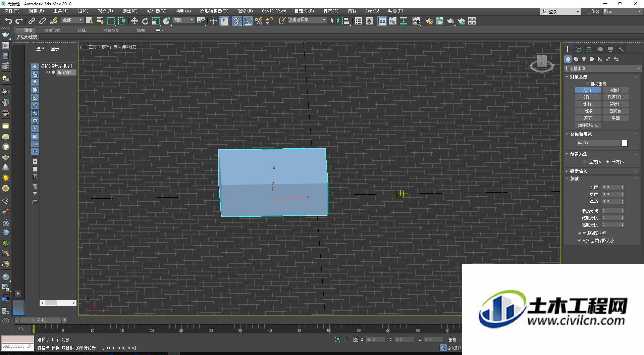This screenshot has height=355, width=644.
Task: Open Render Setup teapot icon
Action: (429, 21)
